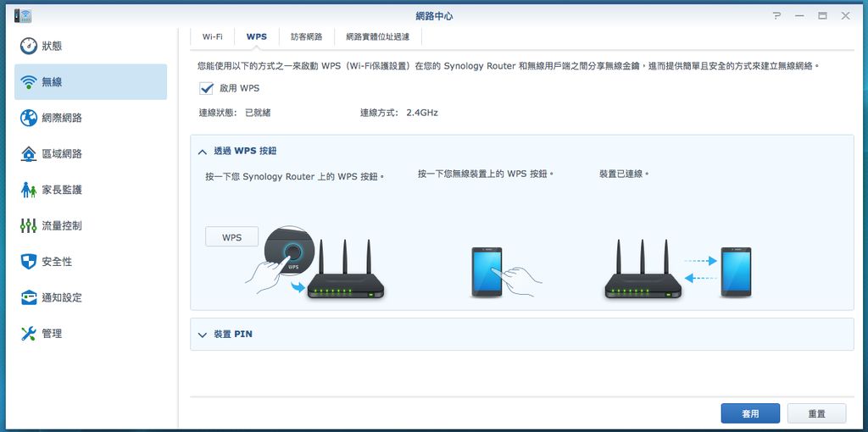Click the 狀態 gauge icon in the sidebar
Image resolution: width=868 pixels, height=432 pixels.
click(28, 46)
